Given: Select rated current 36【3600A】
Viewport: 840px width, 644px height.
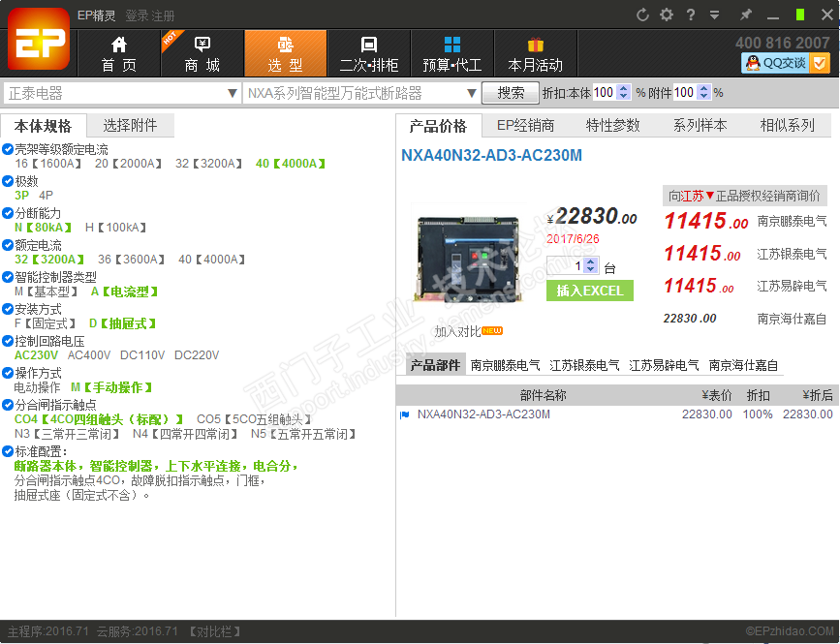Looking at the screenshot, I should (132, 260).
